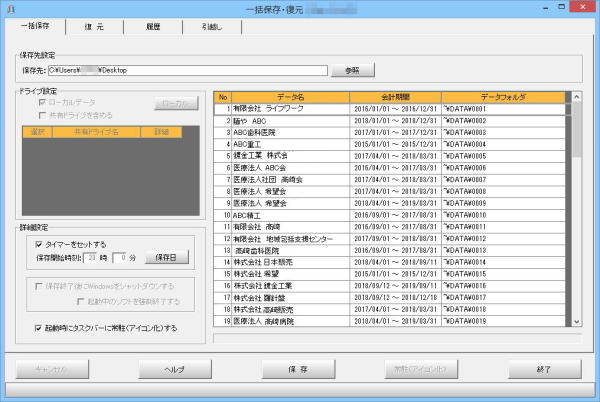Image resolution: width=600 pixels, height=402 pixels.
Task: Toggle force-close running software checkbox
Action: pyautogui.click(x=80, y=301)
